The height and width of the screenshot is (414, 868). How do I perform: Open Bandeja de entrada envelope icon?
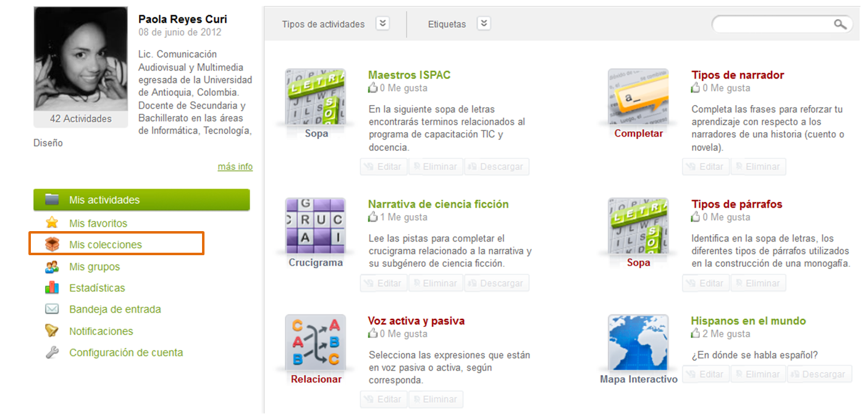coord(51,309)
